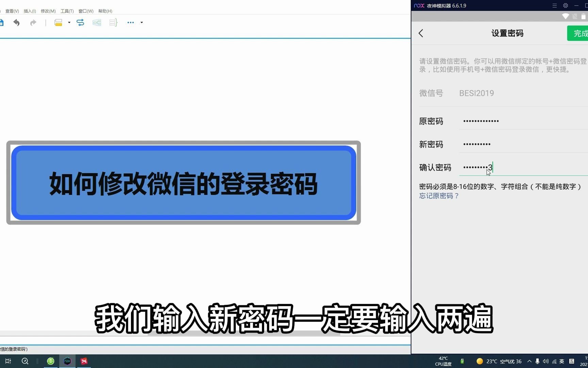The width and height of the screenshot is (588, 368).
Task: Open the Nox emulator settings gear icon
Action: (566, 6)
